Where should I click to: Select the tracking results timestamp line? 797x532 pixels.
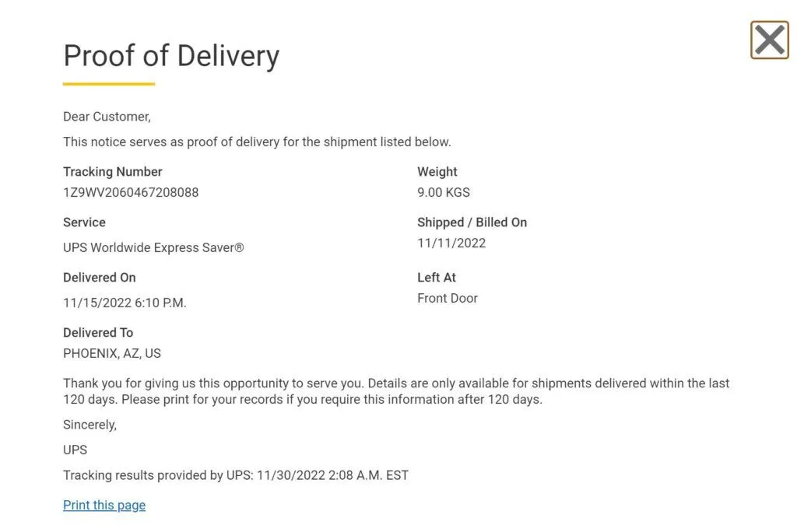pos(236,475)
